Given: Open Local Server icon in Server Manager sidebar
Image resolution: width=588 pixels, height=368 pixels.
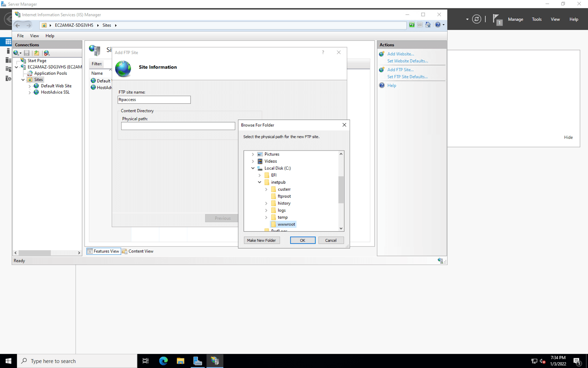Looking at the screenshot, I should (8, 51).
